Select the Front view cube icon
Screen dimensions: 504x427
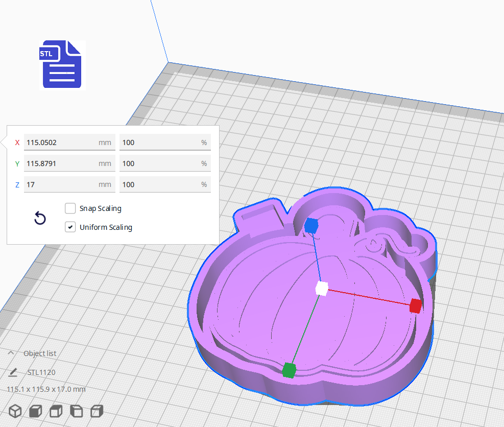35,411
